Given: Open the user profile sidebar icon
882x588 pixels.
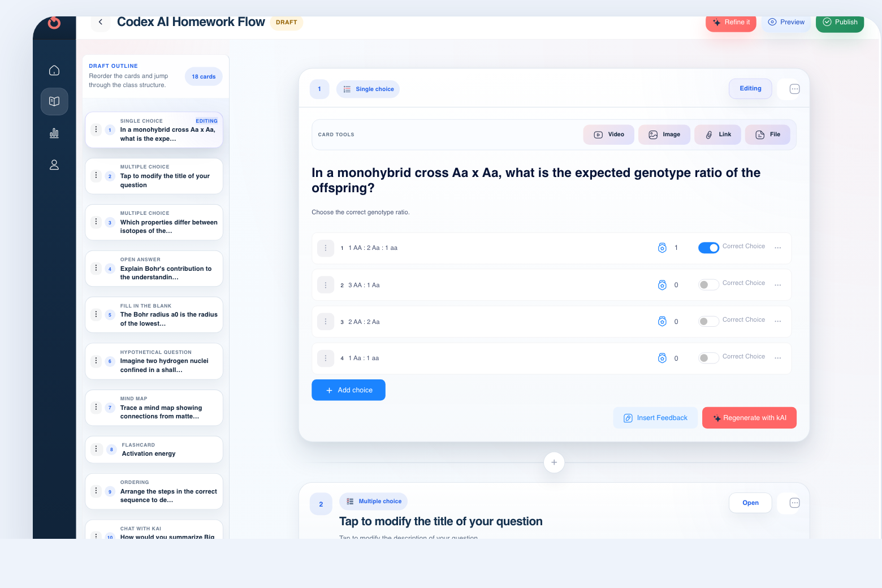Looking at the screenshot, I should [x=54, y=165].
